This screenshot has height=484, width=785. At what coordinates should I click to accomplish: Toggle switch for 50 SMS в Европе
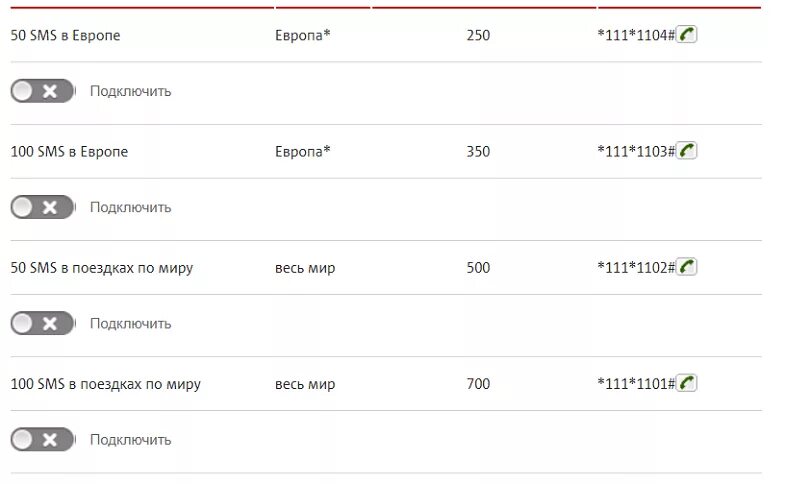click(43, 91)
